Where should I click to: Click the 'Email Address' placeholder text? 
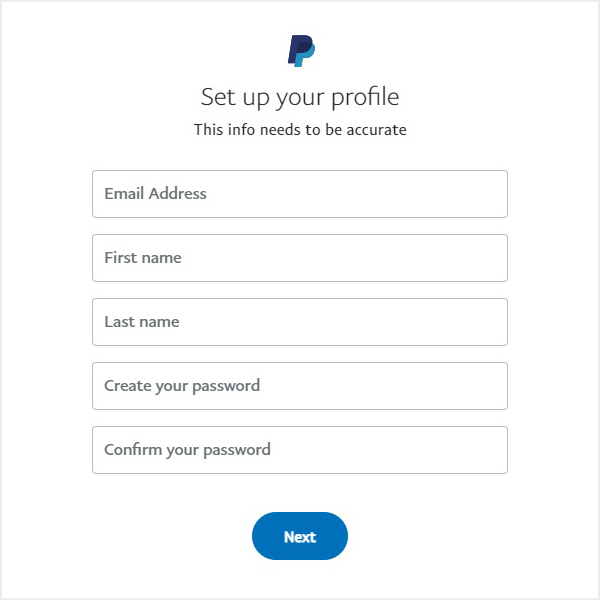pos(155,194)
